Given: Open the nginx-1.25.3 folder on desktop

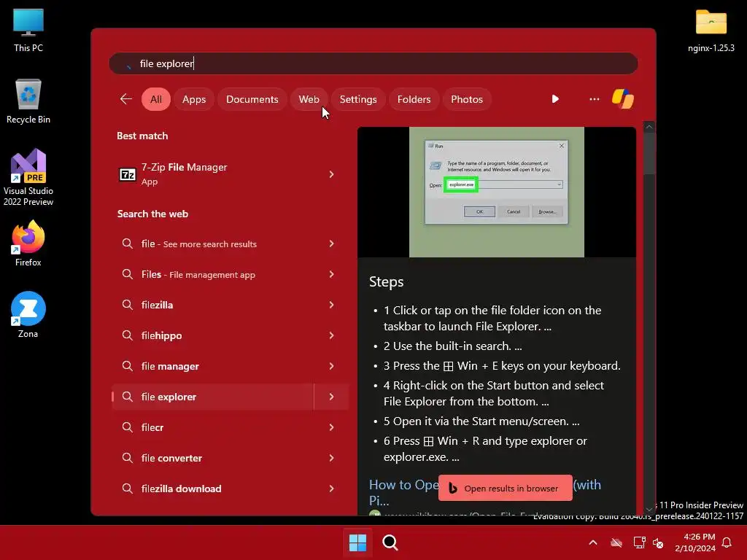Looking at the screenshot, I should click(711, 31).
